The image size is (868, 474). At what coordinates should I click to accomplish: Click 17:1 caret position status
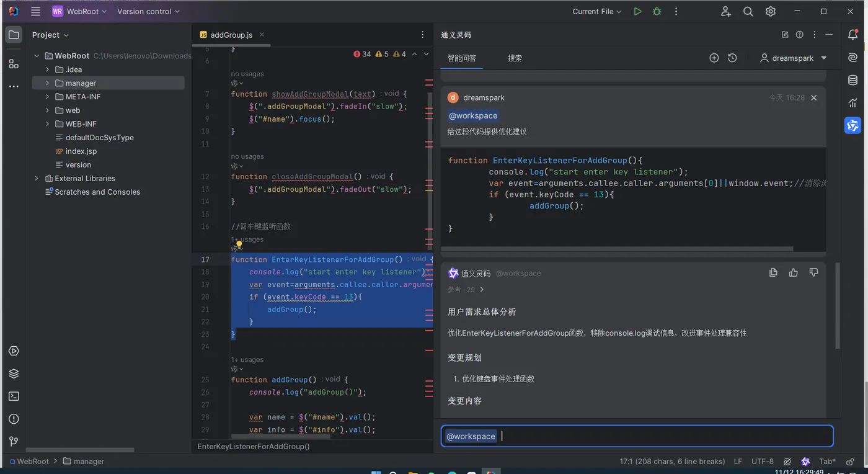(672, 462)
